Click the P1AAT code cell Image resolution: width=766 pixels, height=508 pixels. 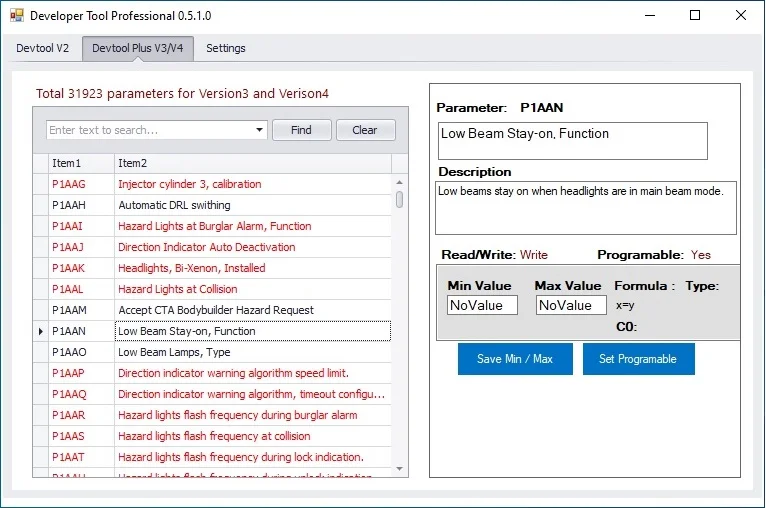[82, 457]
